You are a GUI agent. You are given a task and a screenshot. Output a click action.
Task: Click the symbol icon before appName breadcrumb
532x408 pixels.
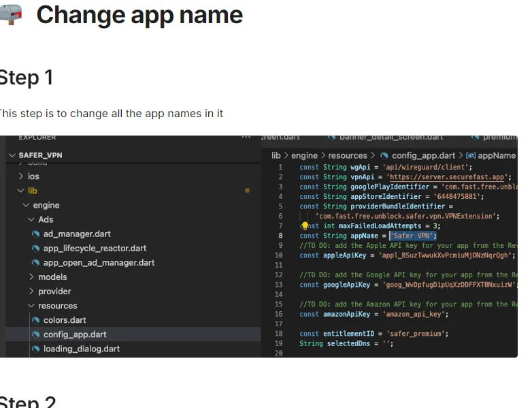pos(471,155)
